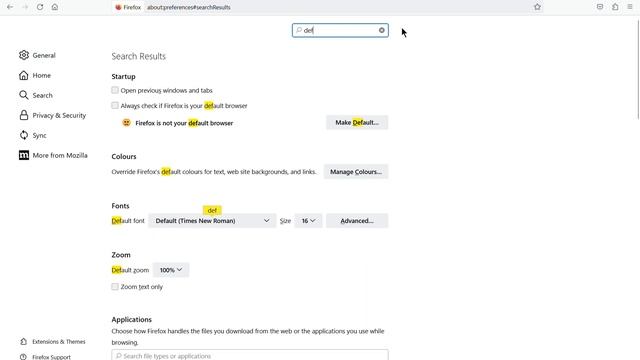Open the Default font dropdown

[x=212, y=221]
